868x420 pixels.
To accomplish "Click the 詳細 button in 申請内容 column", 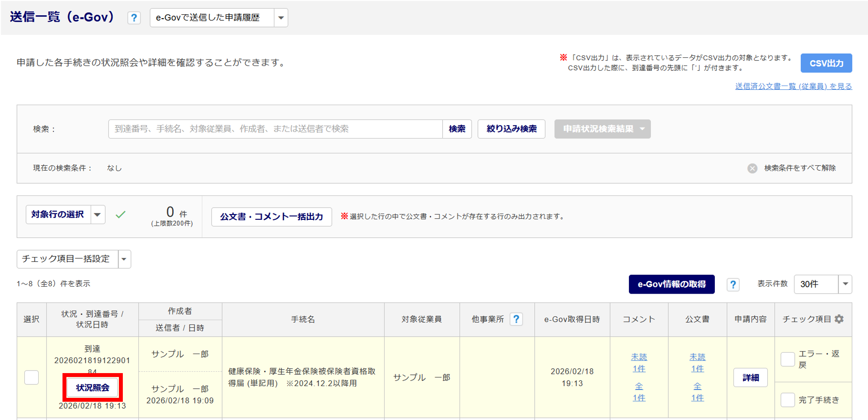I will coord(750,377).
